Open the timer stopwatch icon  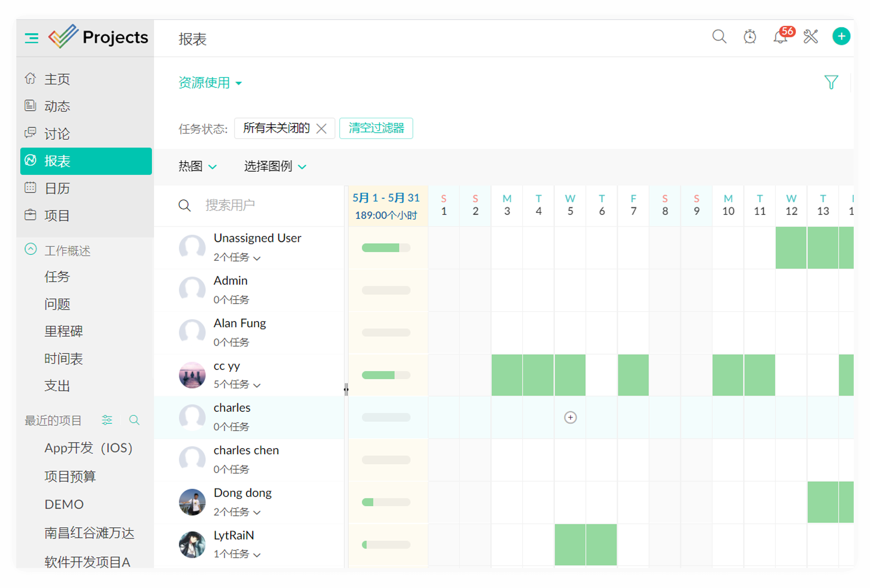pos(749,37)
